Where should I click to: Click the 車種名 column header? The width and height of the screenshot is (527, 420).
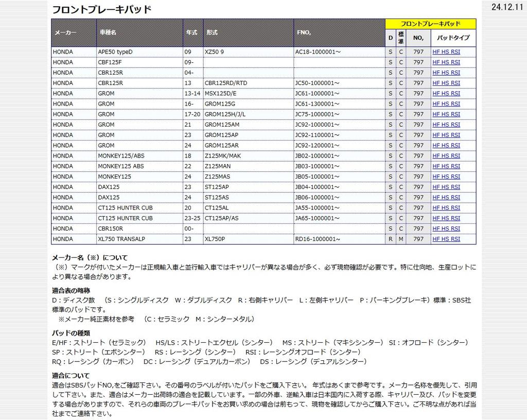tap(108, 32)
